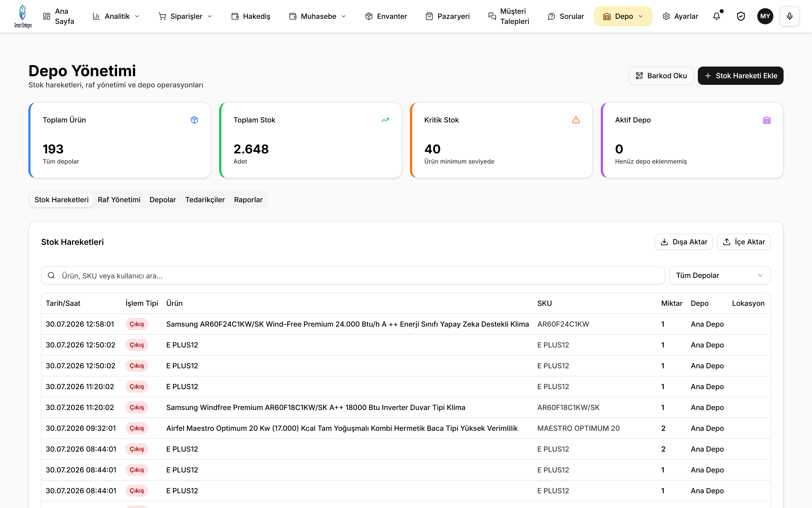Screen dimensions: 812x508
Task: Go to Ana Sayfa
Action: [59, 16]
